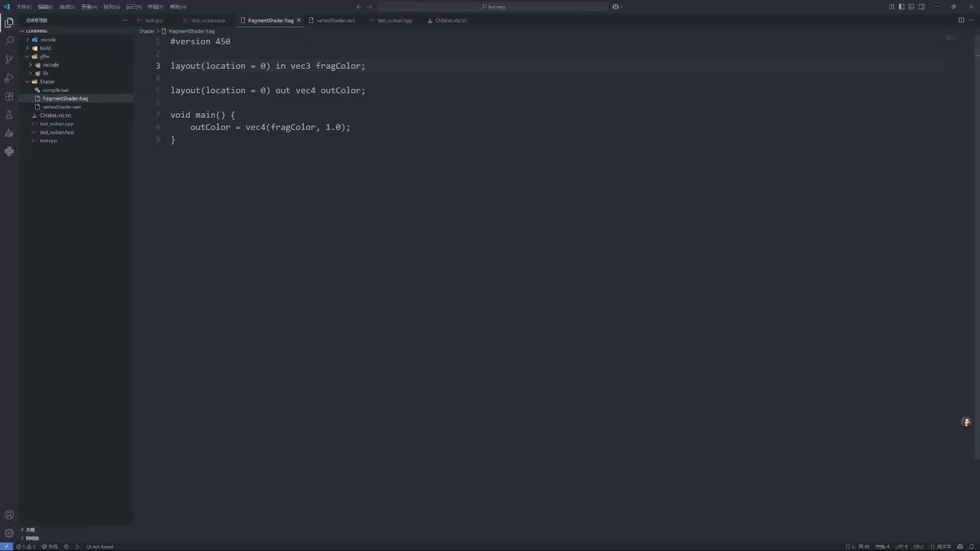Split the editor to the right
The image size is (980, 551).
962,21
